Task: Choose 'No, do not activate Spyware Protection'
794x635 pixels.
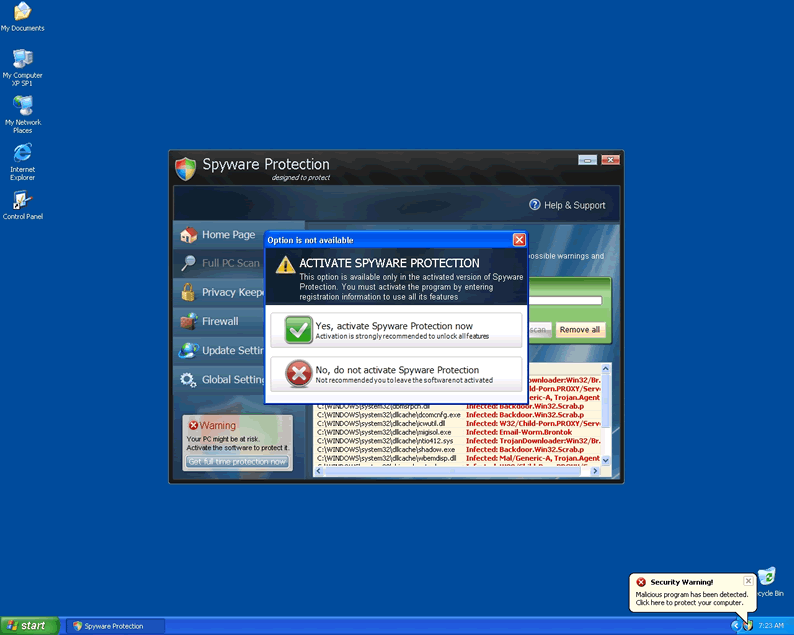Action: click(396, 375)
